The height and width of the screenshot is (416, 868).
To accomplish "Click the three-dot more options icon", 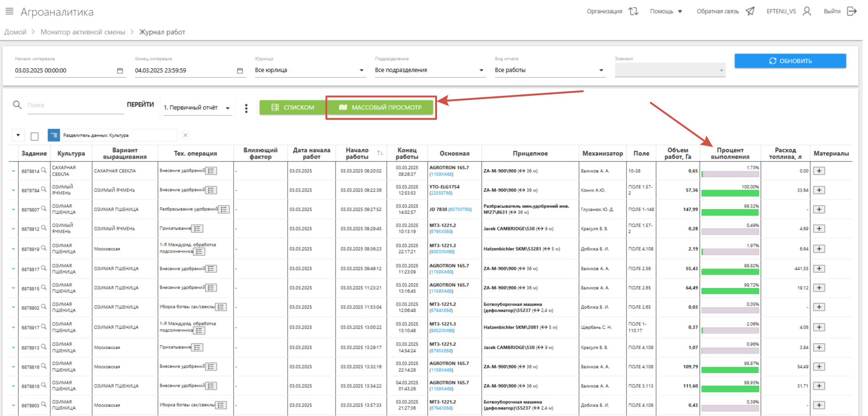I will click(x=246, y=108).
